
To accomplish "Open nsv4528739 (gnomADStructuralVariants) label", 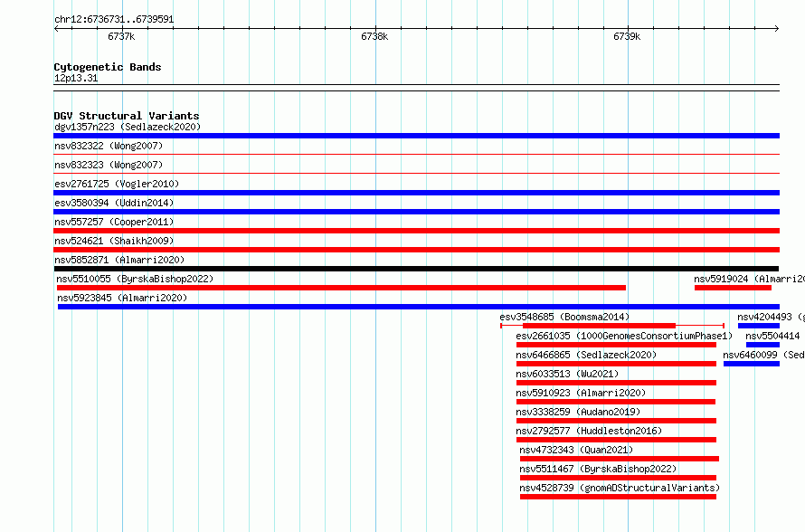I will (620, 488).
